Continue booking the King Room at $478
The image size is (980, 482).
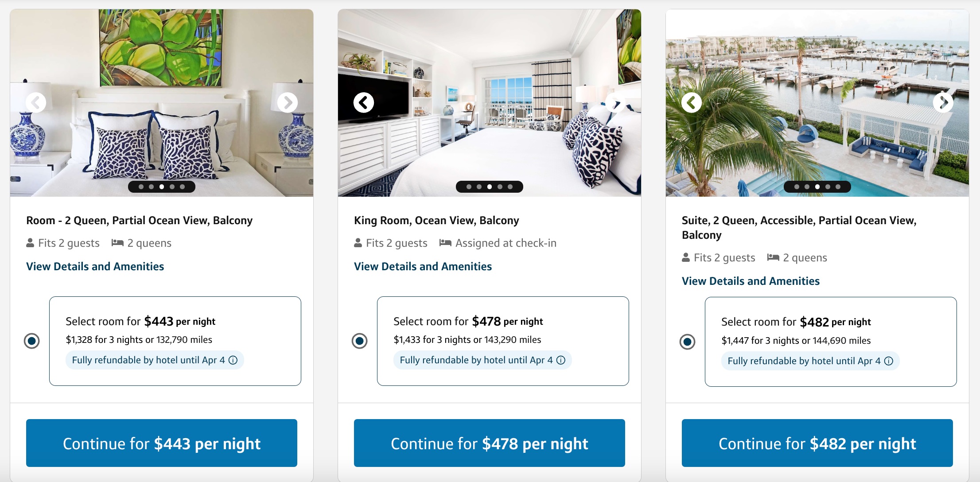click(x=489, y=443)
